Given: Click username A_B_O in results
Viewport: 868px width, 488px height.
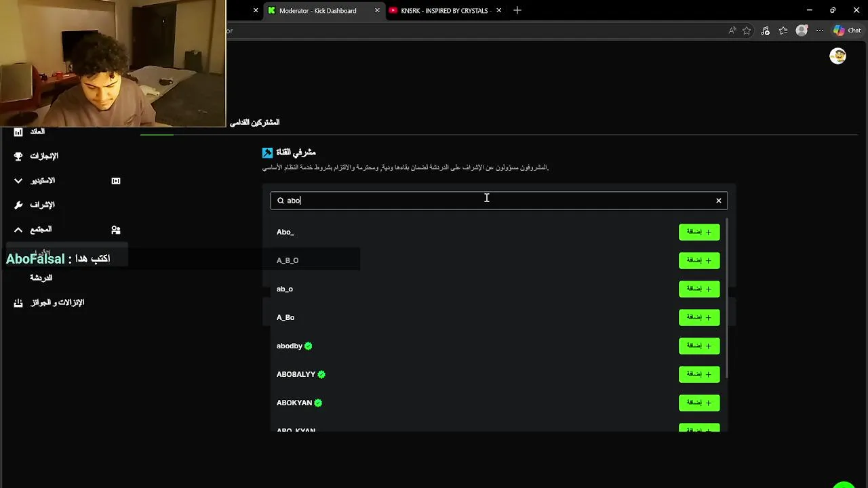Looking at the screenshot, I should [288, 261].
